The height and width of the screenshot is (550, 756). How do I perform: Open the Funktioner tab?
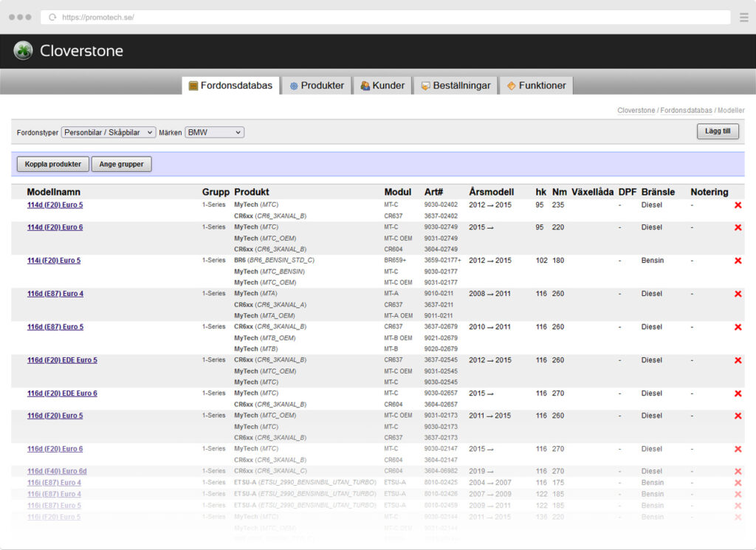pyautogui.click(x=536, y=86)
